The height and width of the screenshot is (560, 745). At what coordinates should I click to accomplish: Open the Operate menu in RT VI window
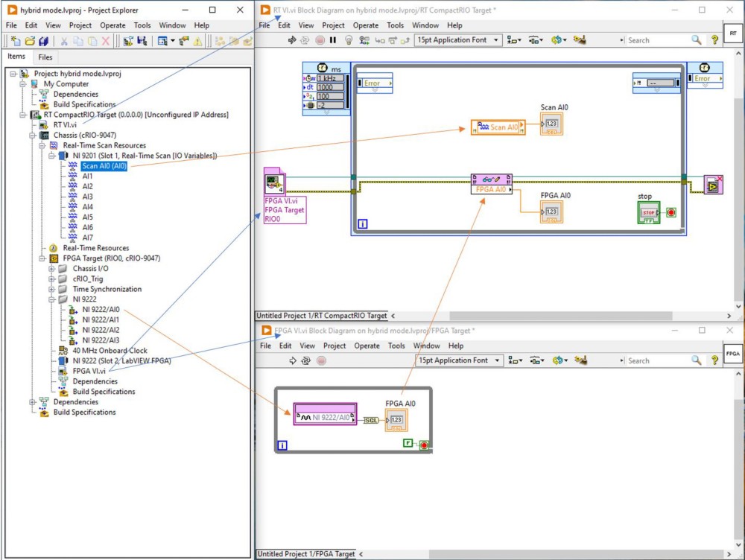[x=366, y=25]
